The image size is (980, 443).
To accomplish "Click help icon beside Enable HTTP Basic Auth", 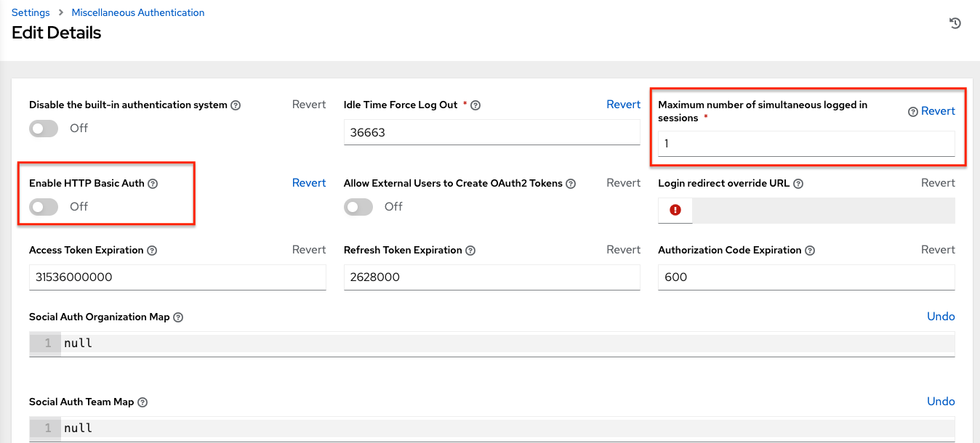I will tap(153, 184).
